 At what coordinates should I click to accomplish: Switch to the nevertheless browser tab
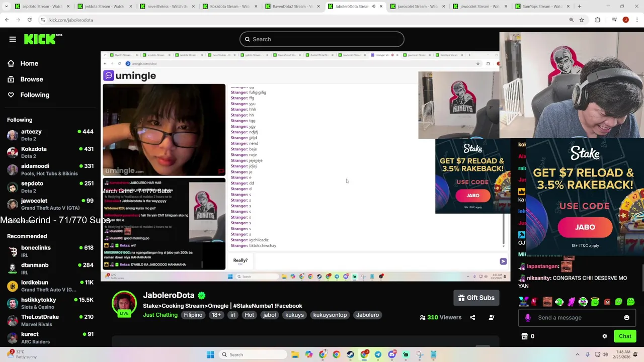pyautogui.click(x=168, y=7)
